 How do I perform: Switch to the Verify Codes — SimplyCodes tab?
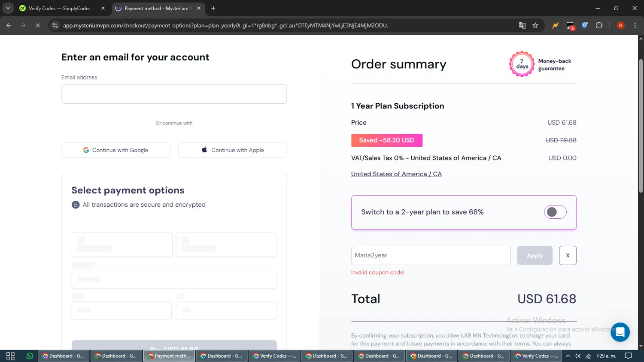click(x=59, y=8)
